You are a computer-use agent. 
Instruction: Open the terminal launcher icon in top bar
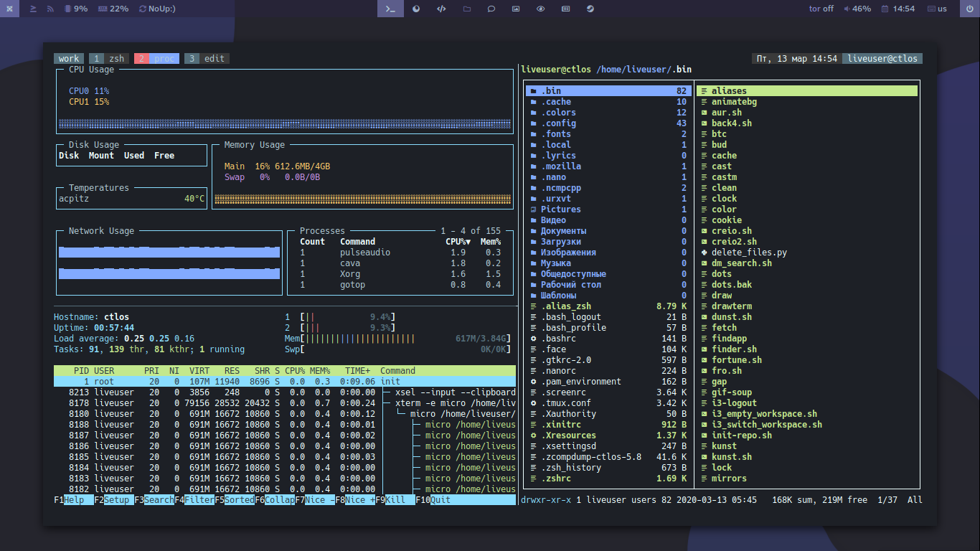pyautogui.click(x=390, y=9)
